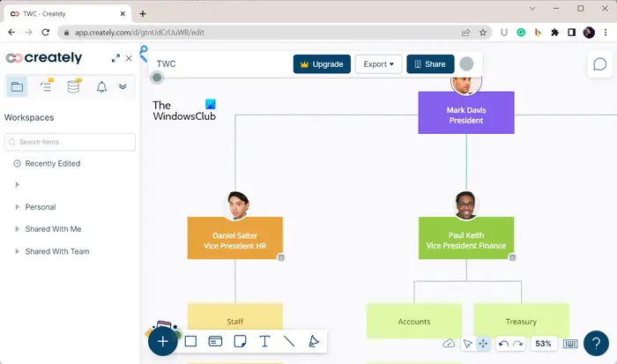Undo the last action

[503, 344]
